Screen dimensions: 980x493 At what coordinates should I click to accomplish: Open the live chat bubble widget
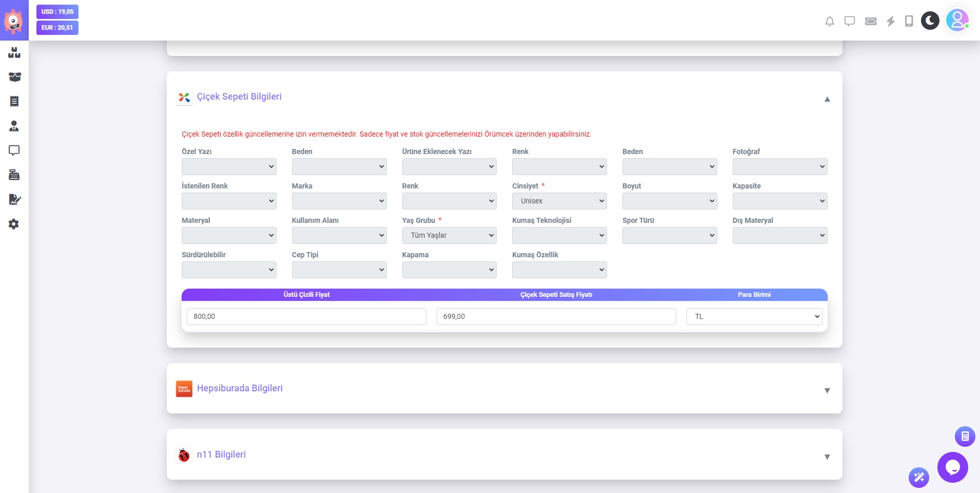952,467
